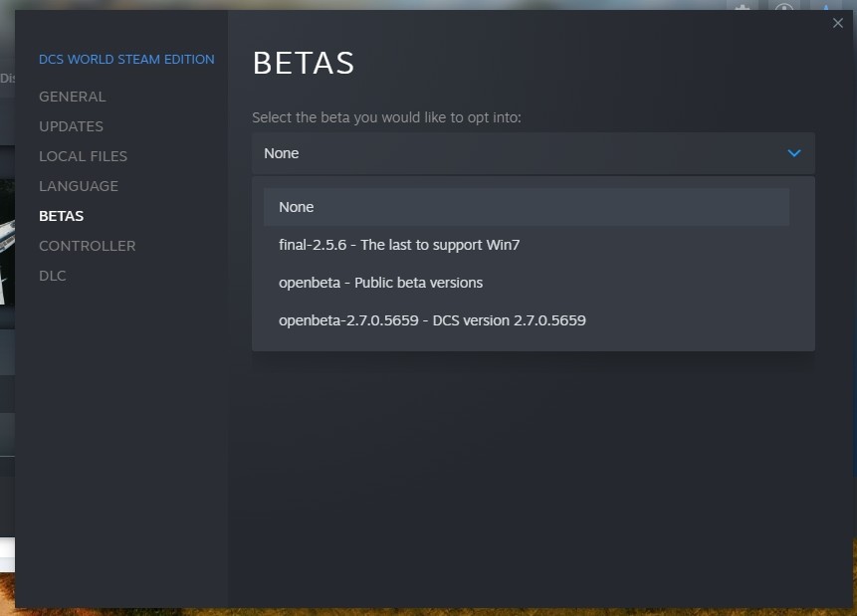Show the DLC section
The height and width of the screenshot is (616, 857).
point(53,276)
